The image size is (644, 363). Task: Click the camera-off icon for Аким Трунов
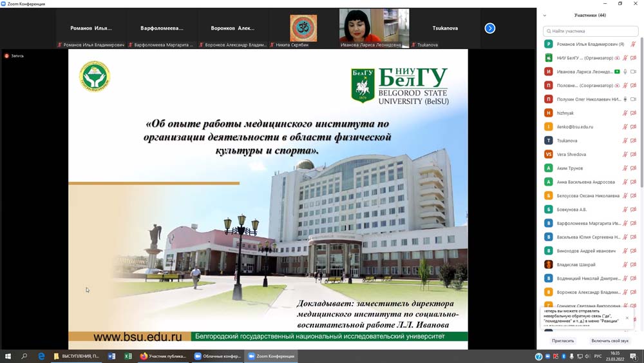click(634, 168)
